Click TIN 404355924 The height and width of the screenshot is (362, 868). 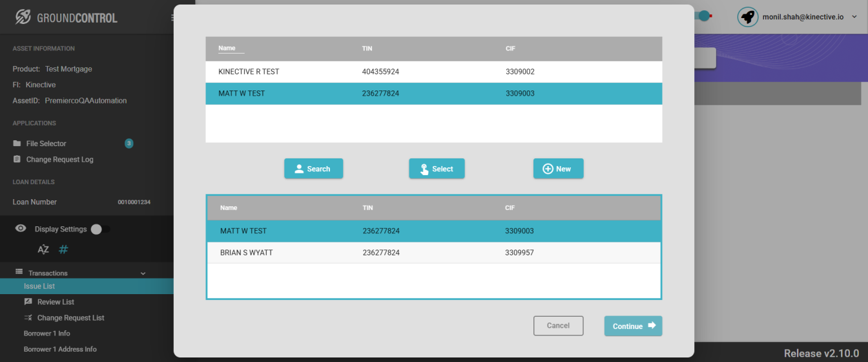coord(380,72)
